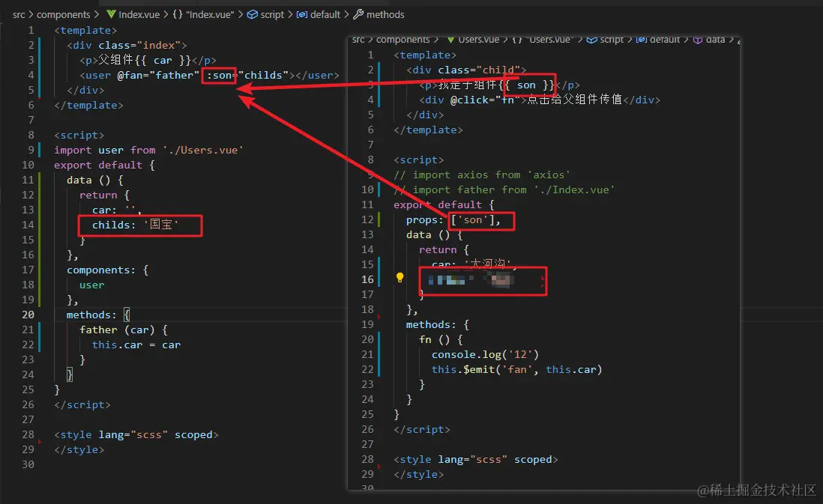The image size is (823, 504).
Task: Open the components breadcrumb in Index.vue editor
Action: (x=63, y=15)
